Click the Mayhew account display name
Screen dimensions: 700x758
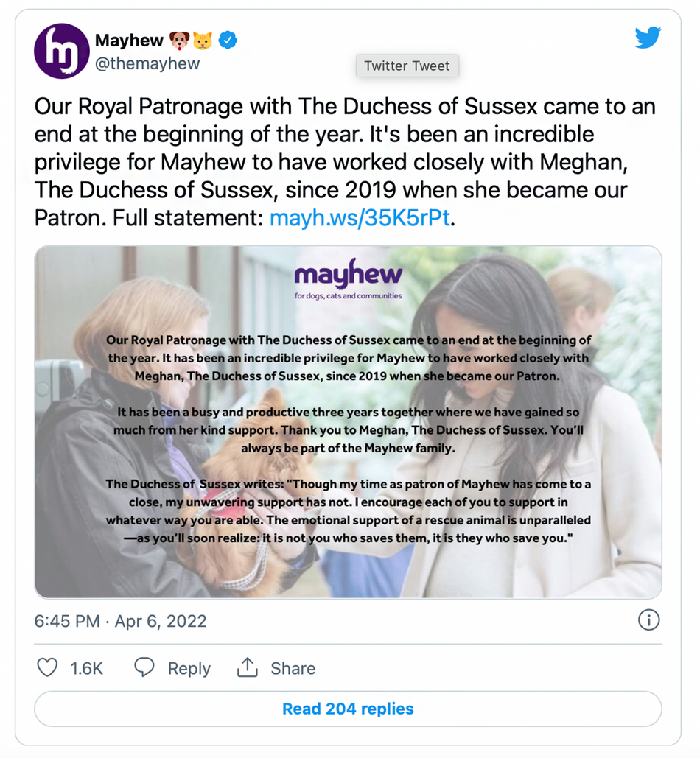130,41
